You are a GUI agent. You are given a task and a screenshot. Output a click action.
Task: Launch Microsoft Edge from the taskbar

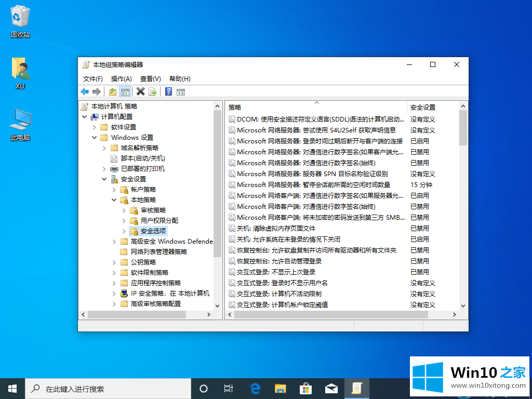click(255, 389)
